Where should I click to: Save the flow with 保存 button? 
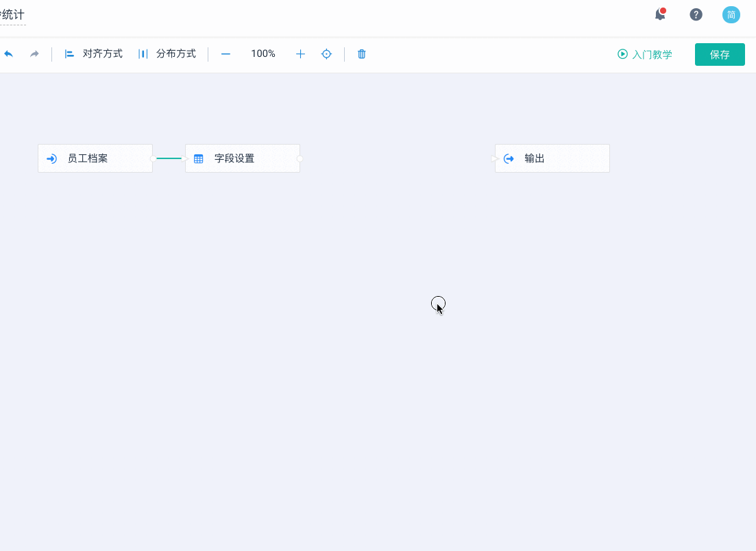click(720, 54)
